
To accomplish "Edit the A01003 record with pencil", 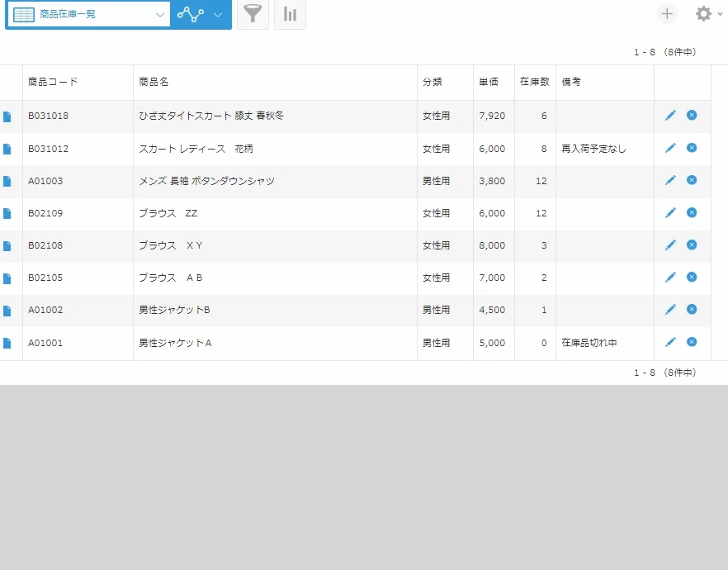I will (x=670, y=180).
